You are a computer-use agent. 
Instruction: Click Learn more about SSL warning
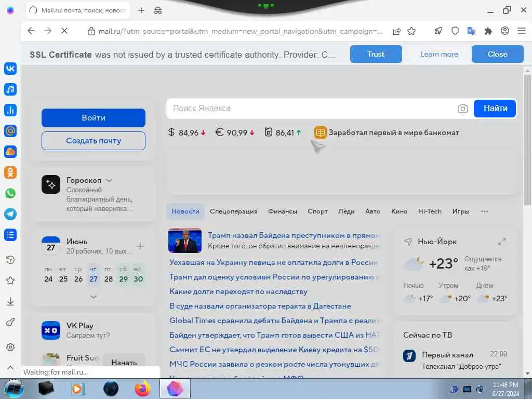click(x=439, y=54)
